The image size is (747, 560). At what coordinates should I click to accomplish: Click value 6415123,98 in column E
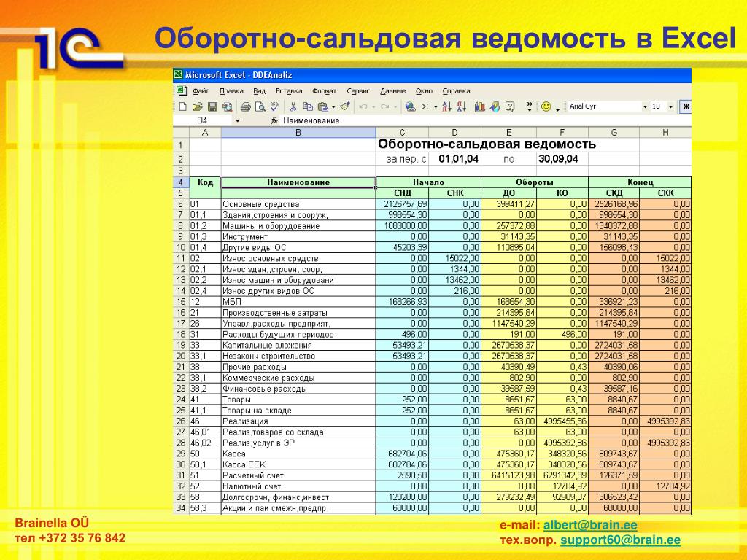508,475
